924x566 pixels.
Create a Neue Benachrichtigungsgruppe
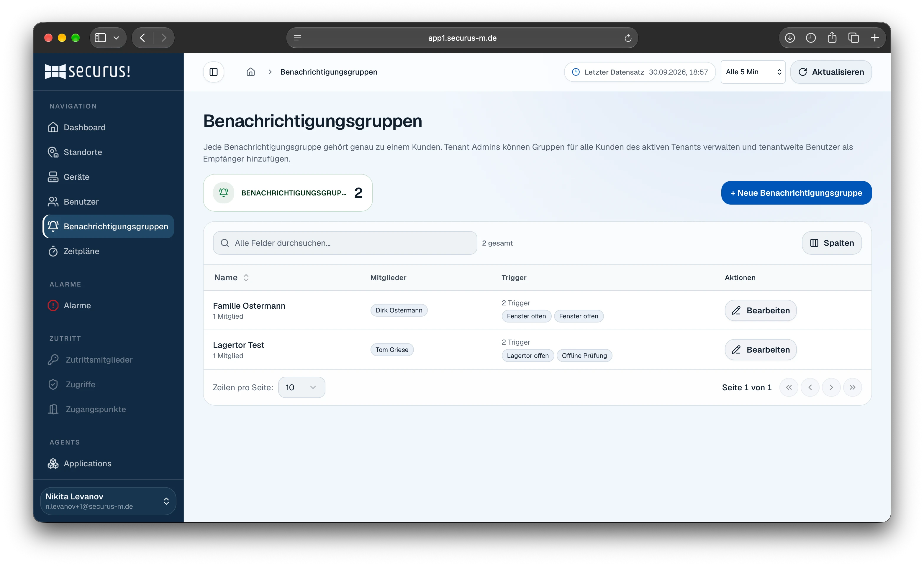tap(796, 193)
